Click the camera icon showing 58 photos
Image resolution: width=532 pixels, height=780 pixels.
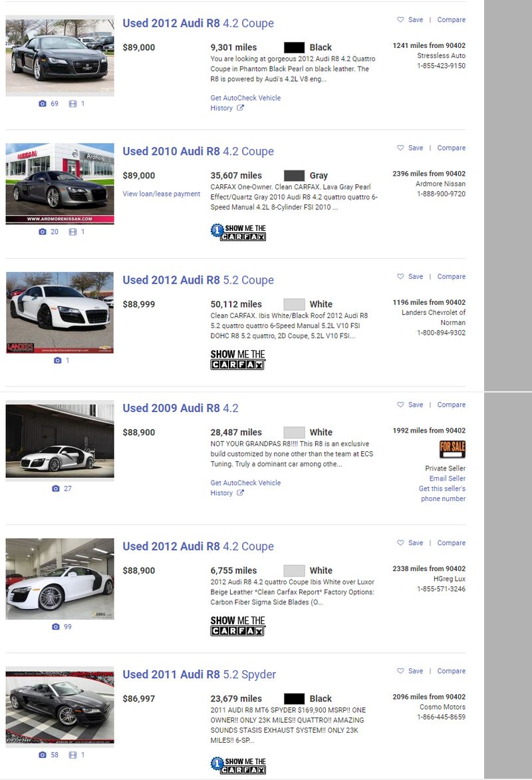[43, 755]
